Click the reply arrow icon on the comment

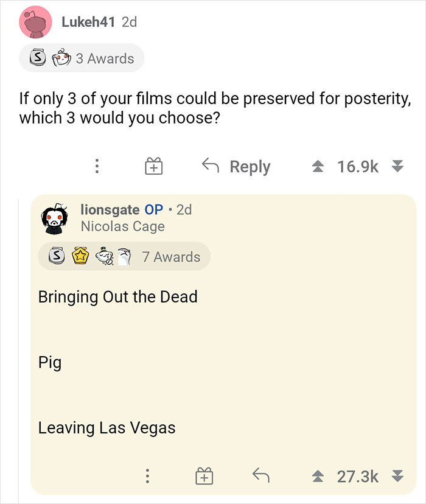pos(262,475)
